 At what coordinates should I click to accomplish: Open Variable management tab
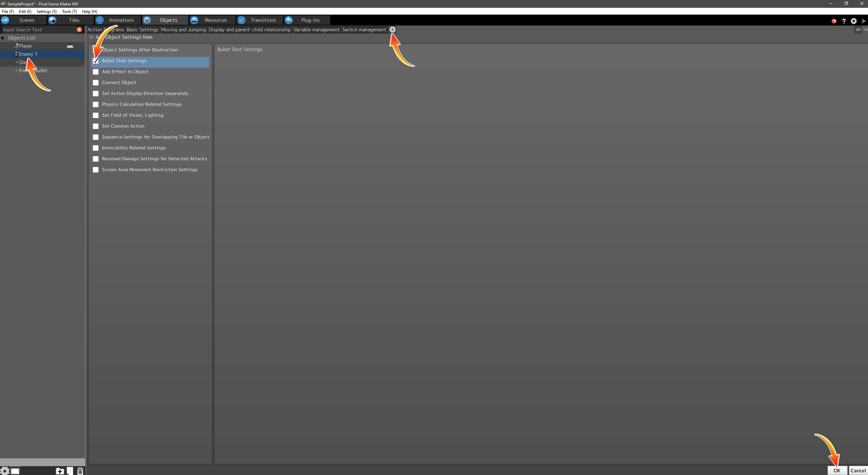(x=316, y=30)
